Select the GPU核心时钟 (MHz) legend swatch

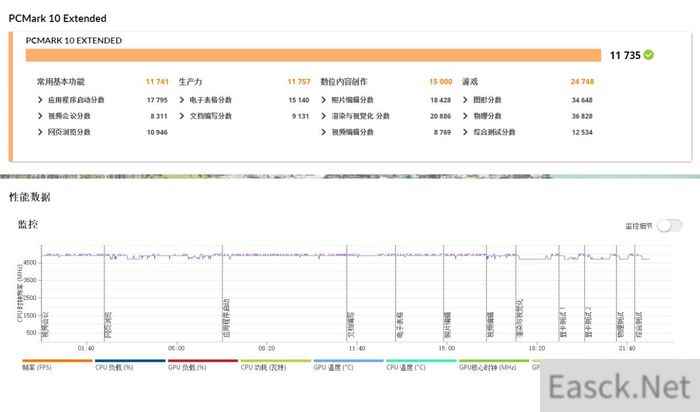point(494,361)
